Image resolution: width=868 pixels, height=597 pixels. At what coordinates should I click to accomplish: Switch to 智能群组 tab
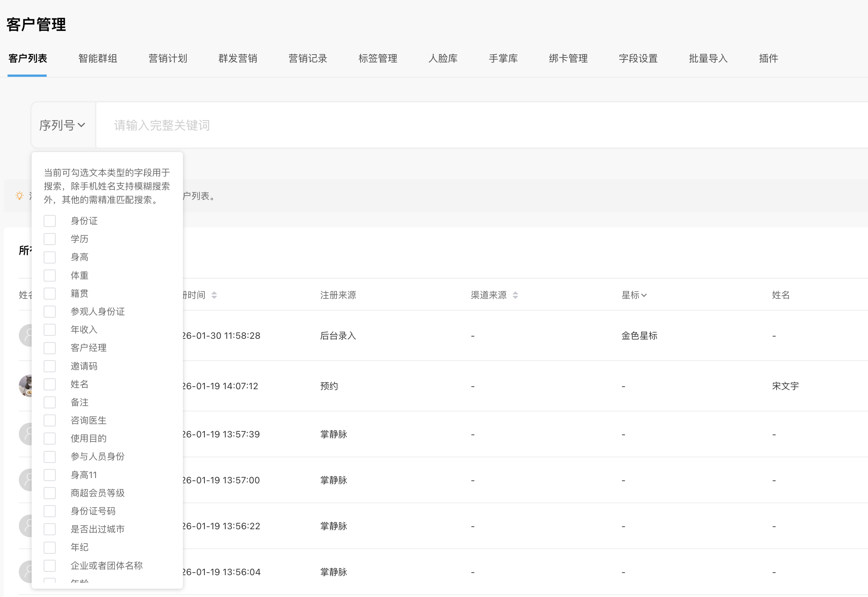[98, 58]
